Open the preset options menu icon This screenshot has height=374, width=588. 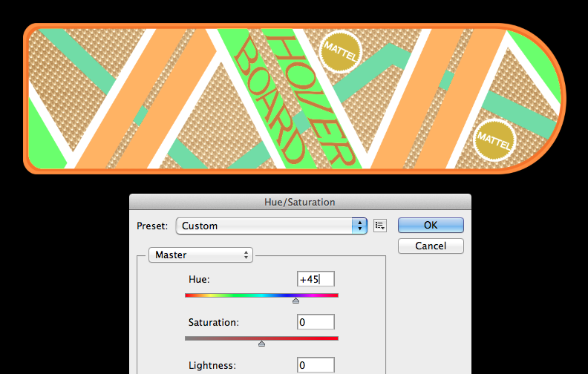380,226
